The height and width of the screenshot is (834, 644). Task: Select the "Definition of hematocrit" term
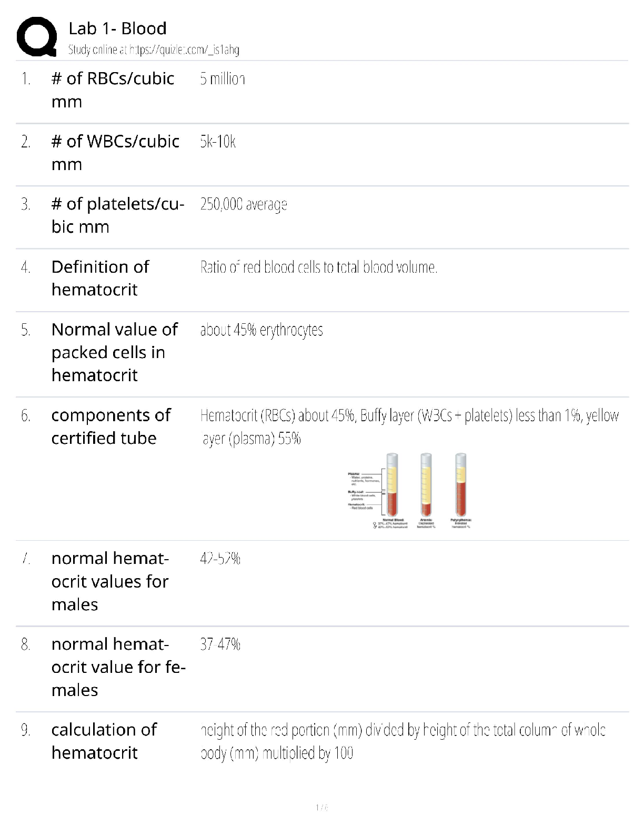click(x=100, y=278)
